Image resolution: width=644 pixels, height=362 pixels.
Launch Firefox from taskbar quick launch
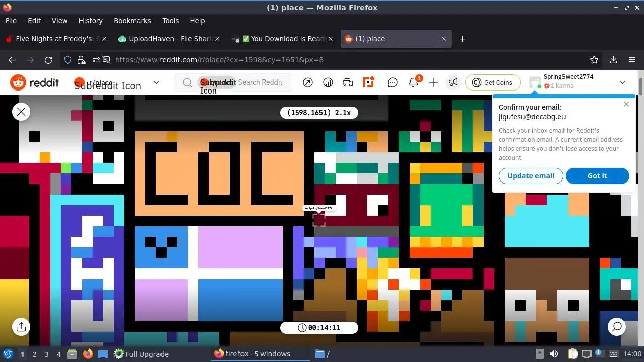pyautogui.click(x=88, y=354)
